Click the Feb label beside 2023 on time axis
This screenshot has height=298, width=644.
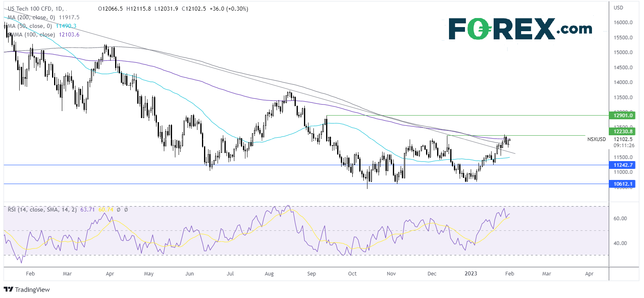click(x=510, y=273)
